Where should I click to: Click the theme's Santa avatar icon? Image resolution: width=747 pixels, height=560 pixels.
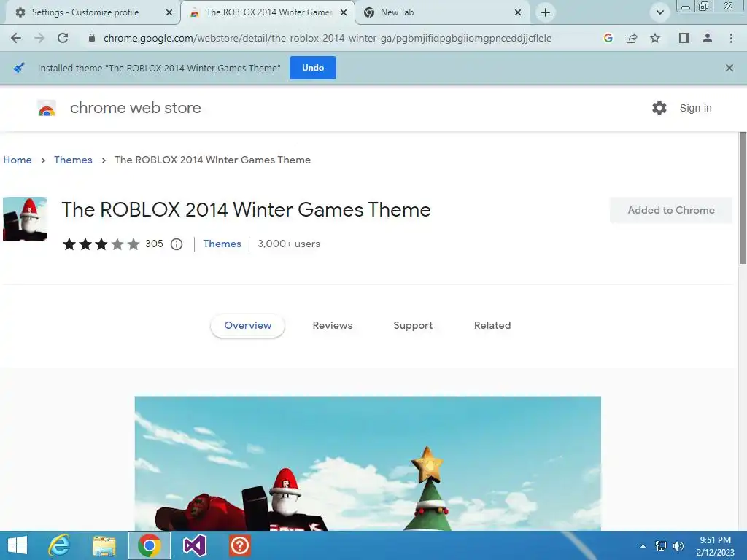25,219
